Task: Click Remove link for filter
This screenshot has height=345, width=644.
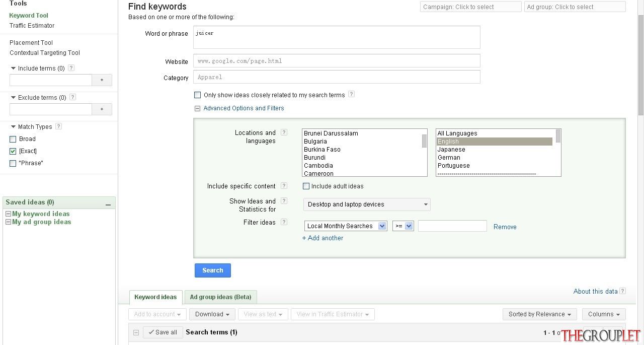Action: pyautogui.click(x=505, y=227)
